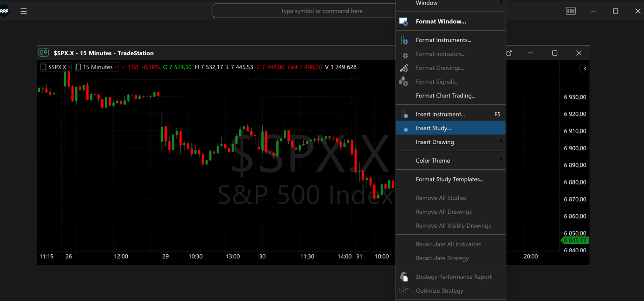Click the chart analysis window icon

point(44,53)
